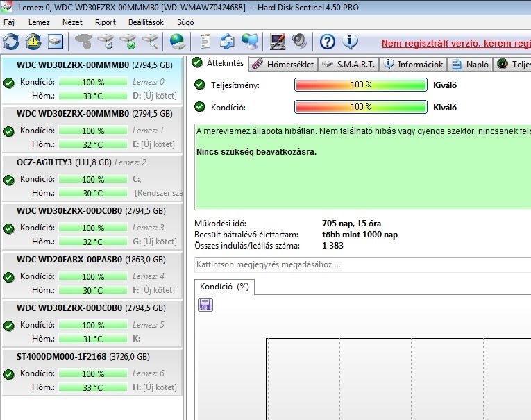Click the refresh disk data toolbar icon
The width and height of the screenshot is (531, 420).
tap(11, 42)
